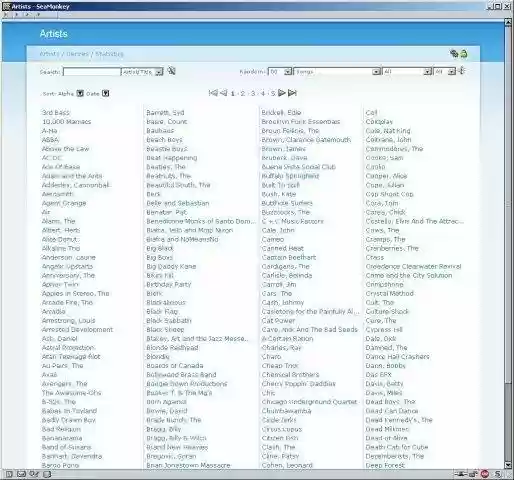514x480 pixels.
Task: Open the Random count dropdown showing 50
Action: pos(280,72)
